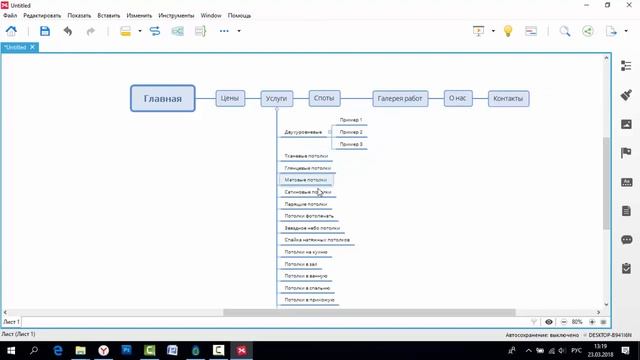This screenshot has width=640, height=360.
Task: Select the О нас topic node
Action: 458,98
